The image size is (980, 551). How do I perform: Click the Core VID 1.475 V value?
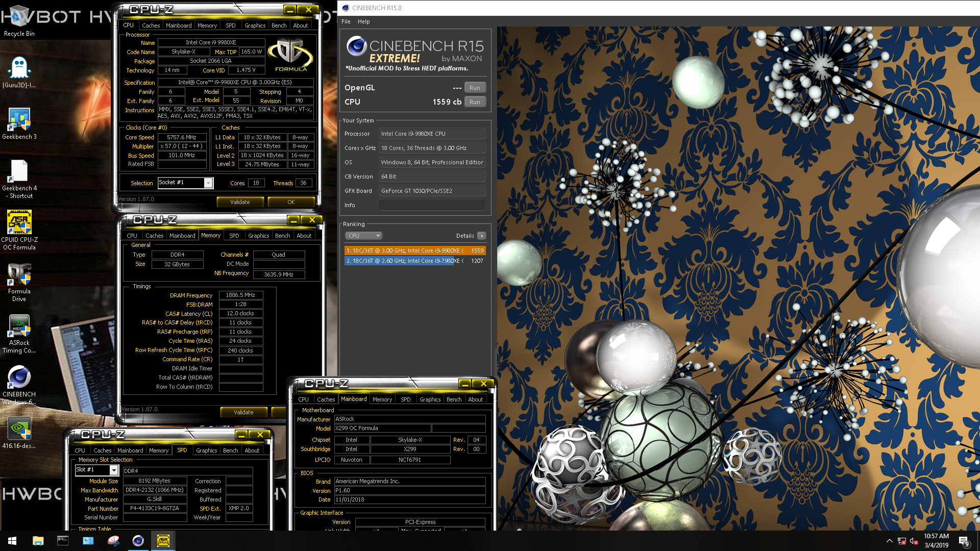pos(246,70)
